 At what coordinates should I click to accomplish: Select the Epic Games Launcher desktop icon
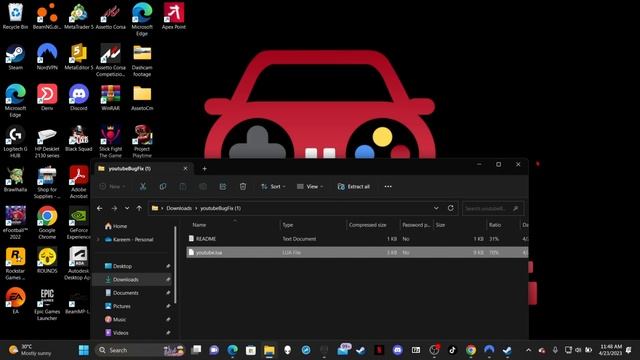(x=47, y=304)
